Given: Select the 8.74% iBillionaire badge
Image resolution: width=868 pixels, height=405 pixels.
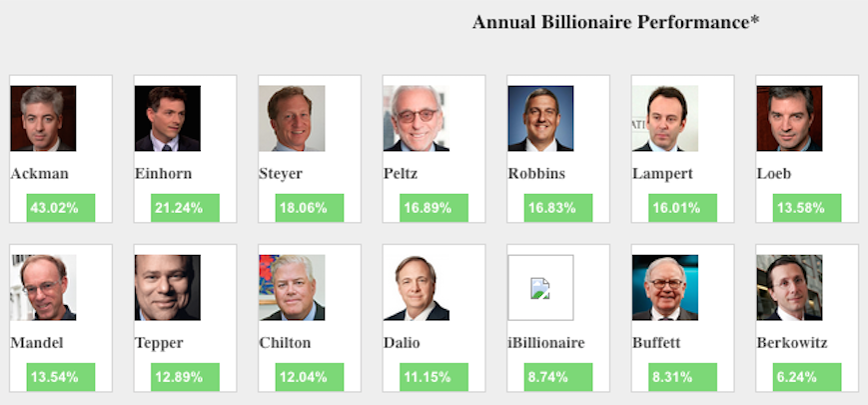Looking at the screenshot, I should tap(558, 377).
